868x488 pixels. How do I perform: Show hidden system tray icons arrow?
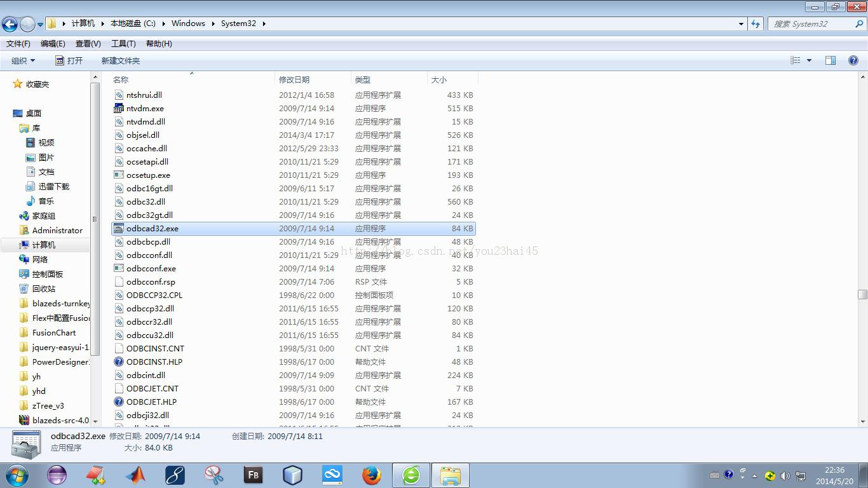(755, 475)
